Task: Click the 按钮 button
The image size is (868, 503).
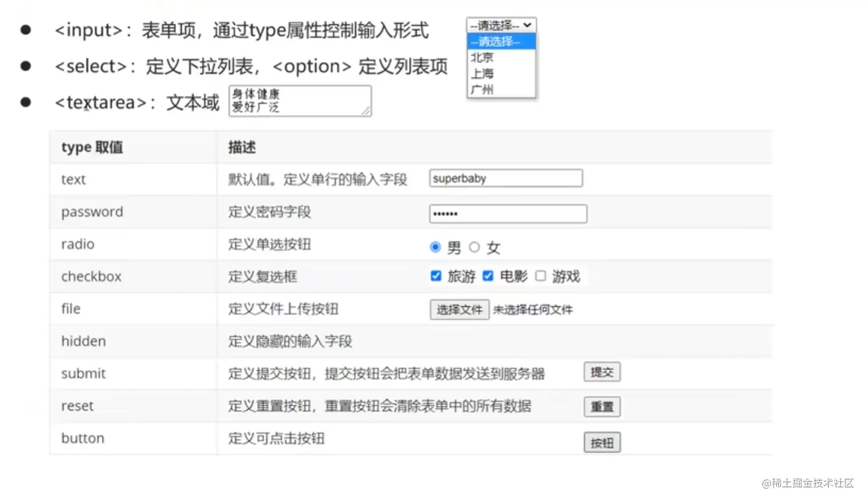Action: coord(602,443)
